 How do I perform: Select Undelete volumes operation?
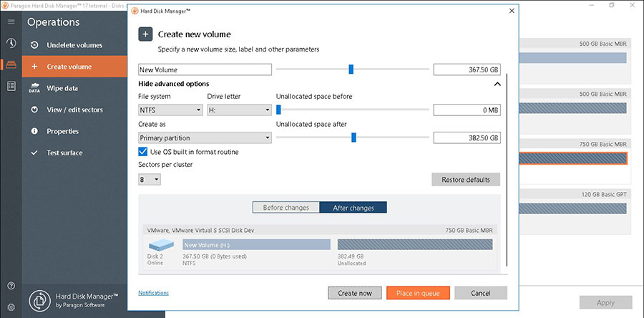(x=74, y=45)
